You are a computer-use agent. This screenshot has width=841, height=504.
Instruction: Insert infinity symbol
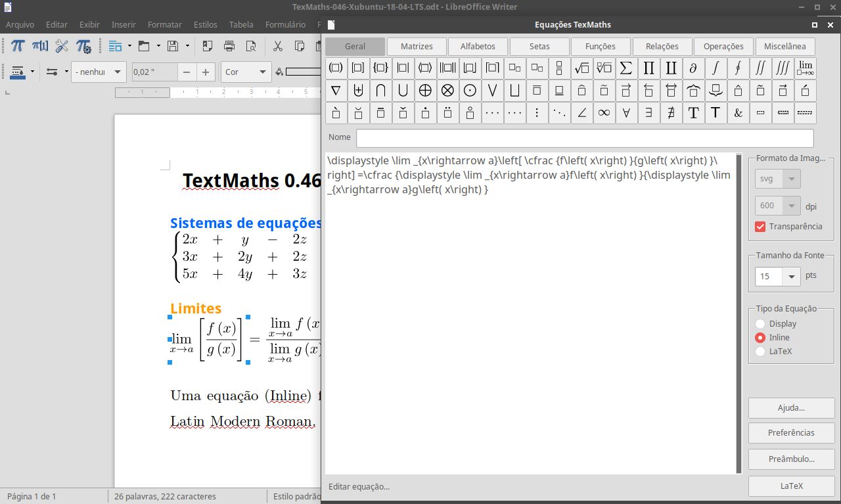click(604, 112)
